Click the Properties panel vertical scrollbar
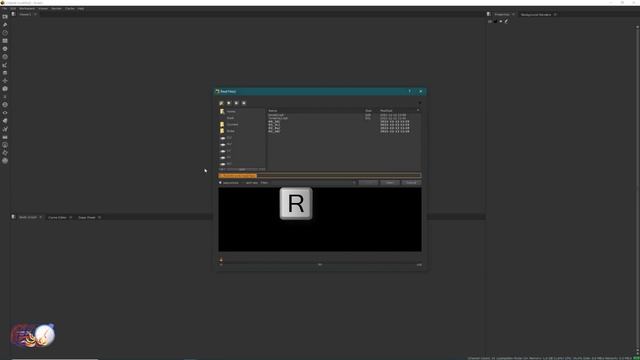Viewport: 640px width, 360px height. (638, 188)
